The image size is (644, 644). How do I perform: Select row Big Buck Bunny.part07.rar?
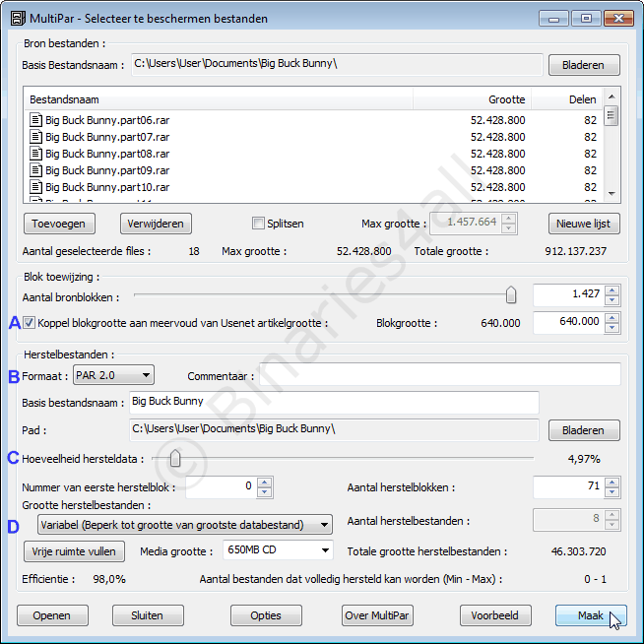pos(314,137)
